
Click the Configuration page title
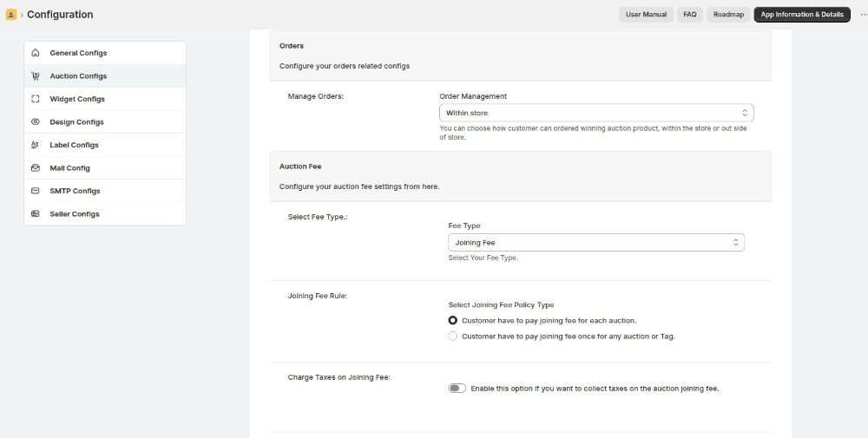click(60, 15)
